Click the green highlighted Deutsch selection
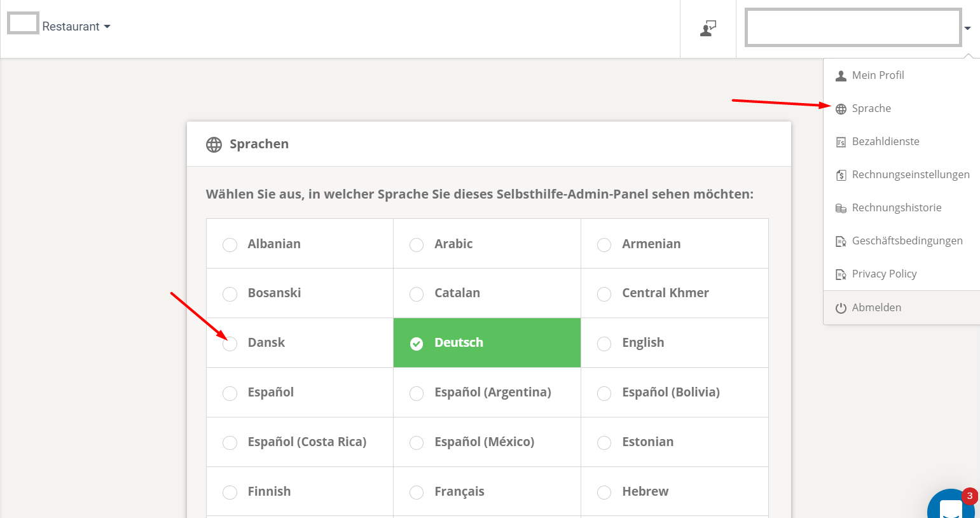The width and height of the screenshot is (980, 518). pyautogui.click(x=487, y=343)
